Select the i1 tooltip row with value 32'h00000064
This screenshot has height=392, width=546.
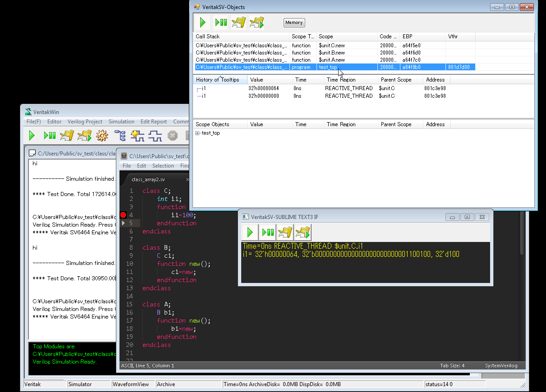click(x=322, y=88)
